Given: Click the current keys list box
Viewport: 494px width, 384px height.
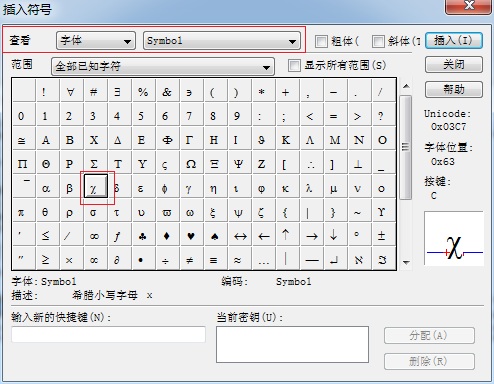Looking at the screenshot, I should click(292, 344).
